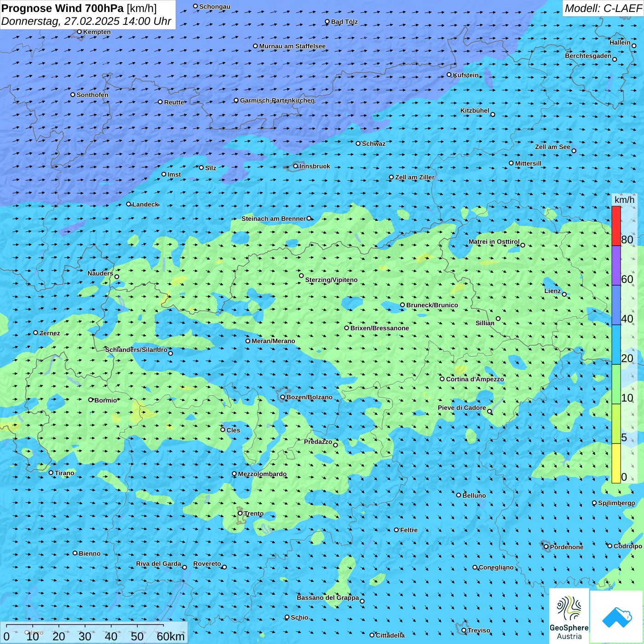Click the yellow 0–5 km/h legend swatch
644x644 pixels.
pos(616,463)
